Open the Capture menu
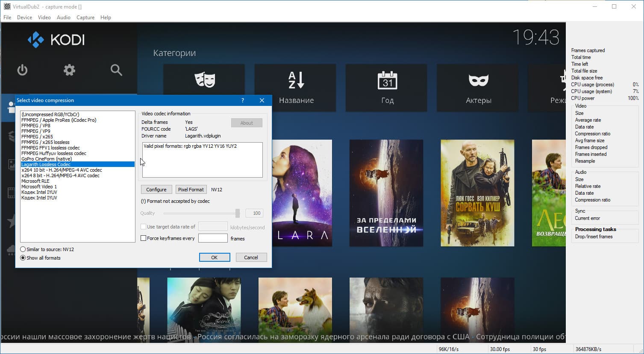 85,18
